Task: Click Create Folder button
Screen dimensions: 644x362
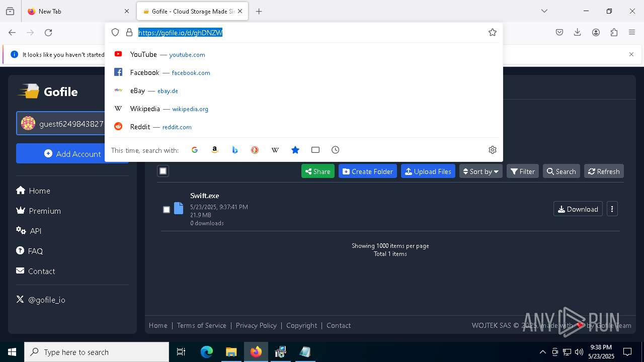Action: pyautogui.click(x=368, y=171)
